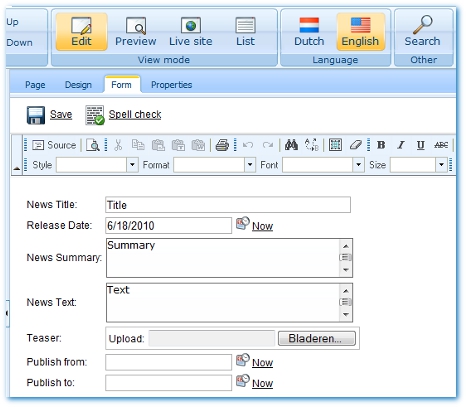Open the Release Date calendar icon

tap(243, 223)
